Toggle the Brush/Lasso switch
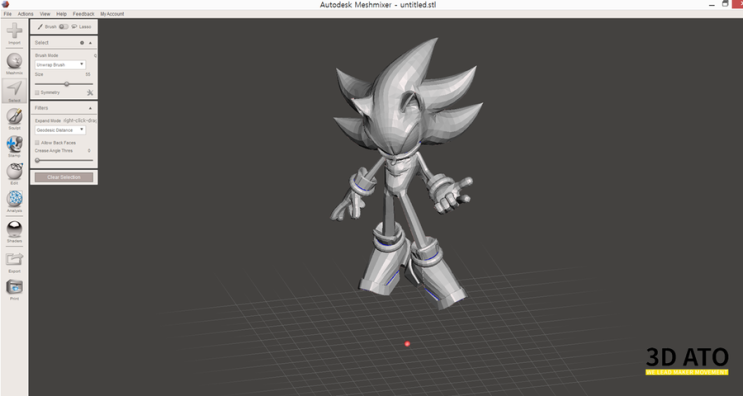Screen dimensions: 743x396 coord(63,27)
